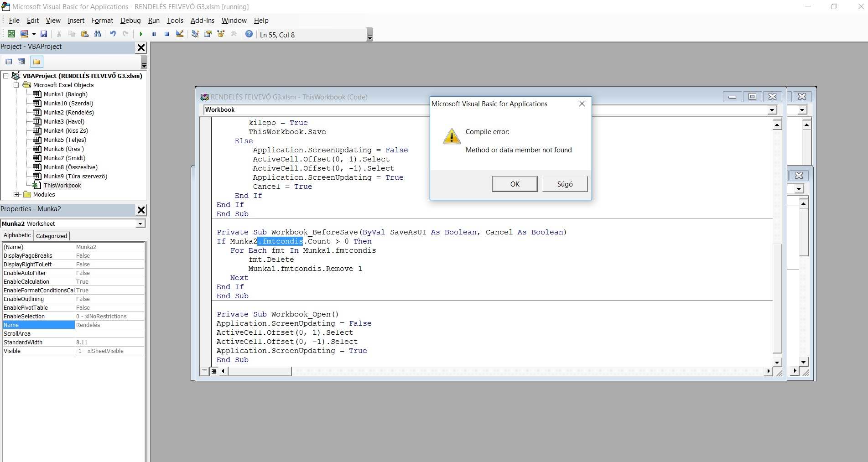Image resolution: width=868 pixels, height=462 pixels.
Task: Click the Visible property value field
Action: pyautogui.click(x=109, y=351)
